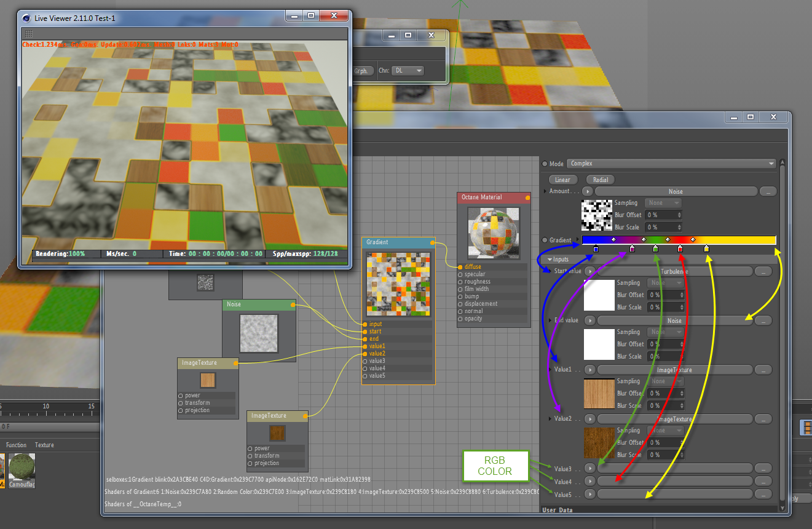812x529 pixels.
Task: Select the red gradient color knot
Action: click(x=680, y=249)
